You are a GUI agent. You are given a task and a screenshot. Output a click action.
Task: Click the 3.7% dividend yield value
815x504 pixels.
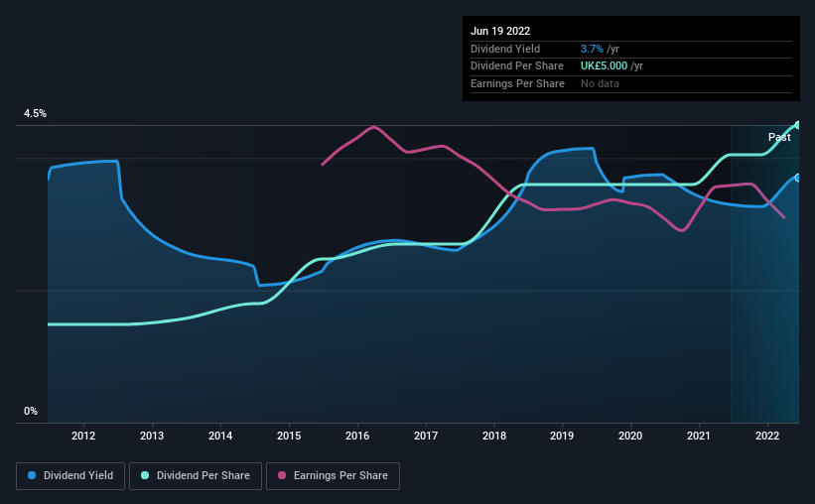(592, 49)
